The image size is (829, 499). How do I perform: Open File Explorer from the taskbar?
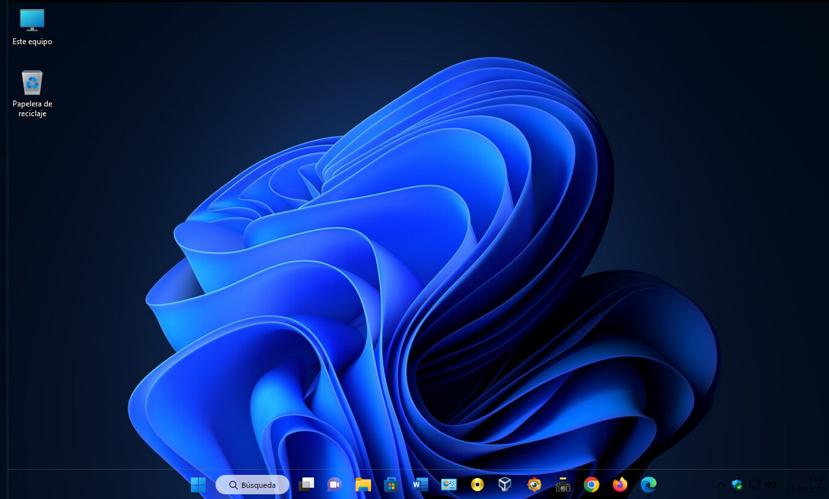coord(363,484)
